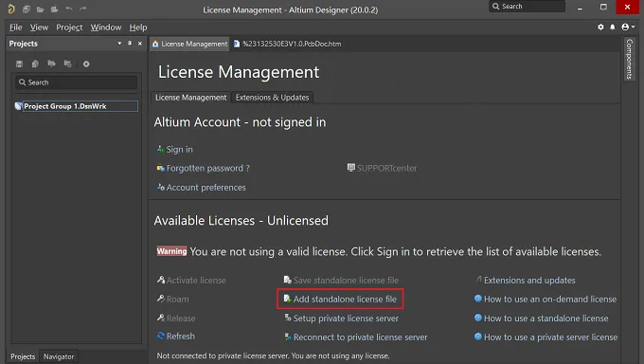Click inside the Projects panel search field

click(x=77, y=82)
